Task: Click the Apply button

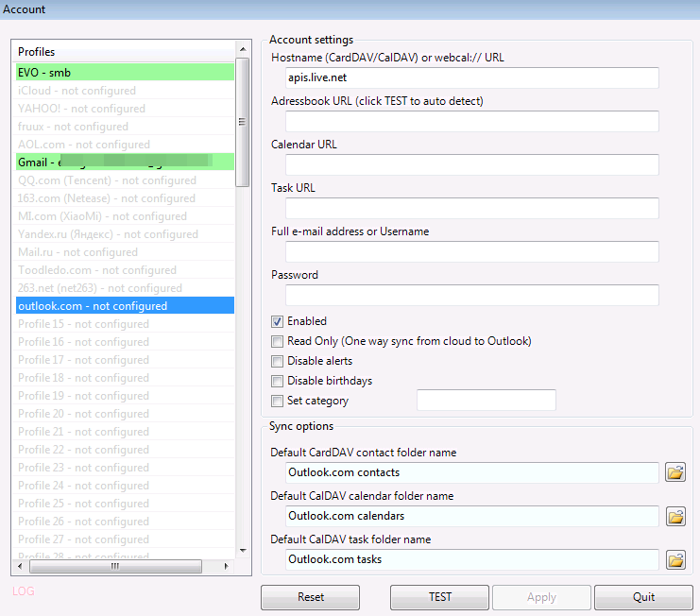Action: [x=541, y=597]
